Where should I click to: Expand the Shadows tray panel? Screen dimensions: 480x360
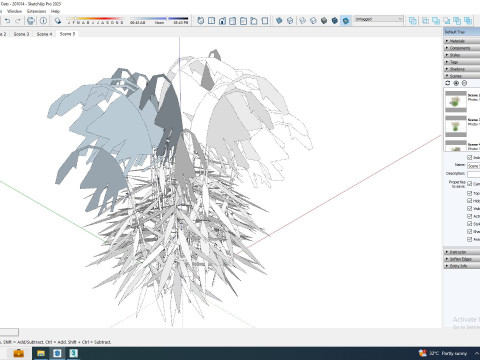click(462, 69)
